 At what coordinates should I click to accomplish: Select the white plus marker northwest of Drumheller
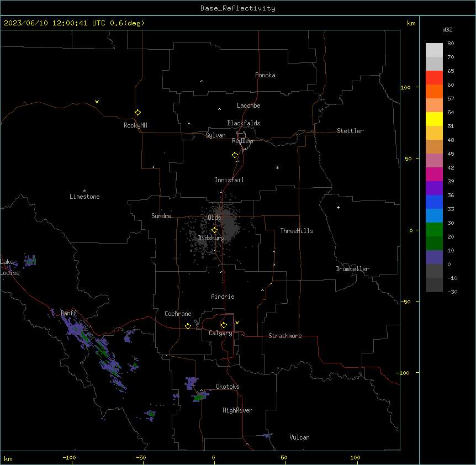pos(338,207)
